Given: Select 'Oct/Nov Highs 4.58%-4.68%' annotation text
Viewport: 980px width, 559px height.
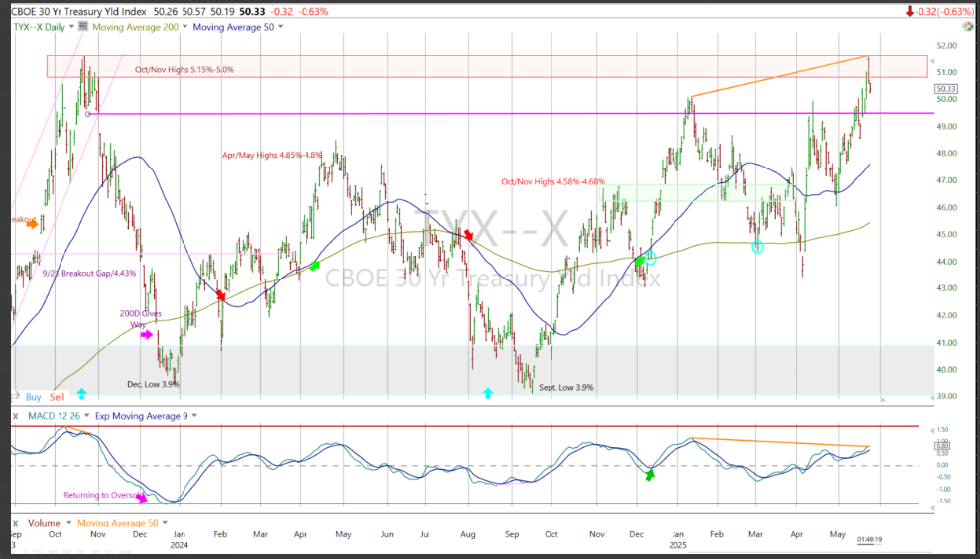Looking at the screenshot, I should [x=553, y=182].
